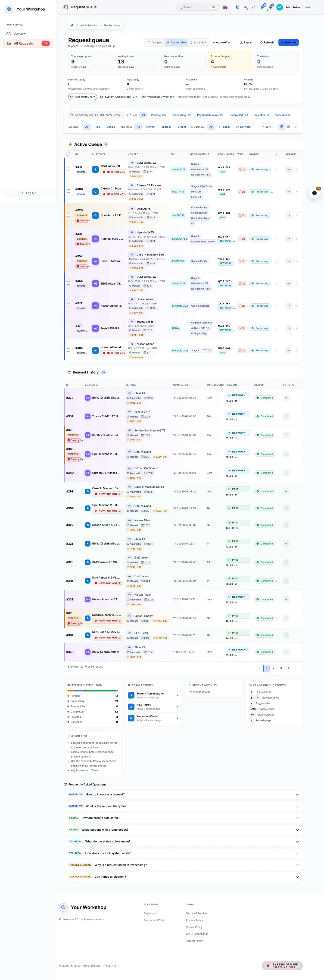Image resolution: width=324 pixels, height=980 pixels.
Task: Check the box for request #305
Action: pyautogui.click(x=69, y=350)
